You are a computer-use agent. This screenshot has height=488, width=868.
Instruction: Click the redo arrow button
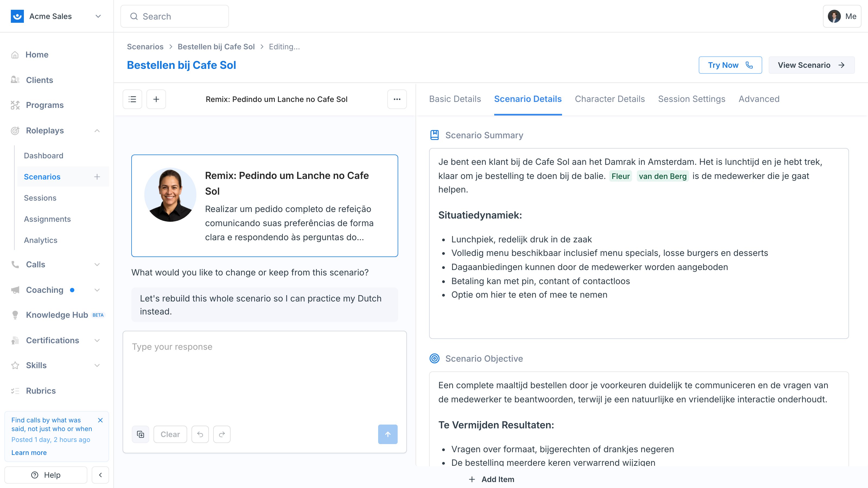click(x=222, y=434)
